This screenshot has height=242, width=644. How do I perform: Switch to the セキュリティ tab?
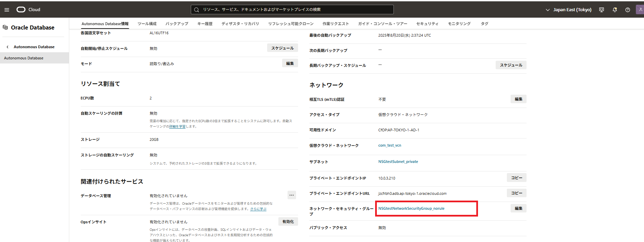(x=427, y=24)
